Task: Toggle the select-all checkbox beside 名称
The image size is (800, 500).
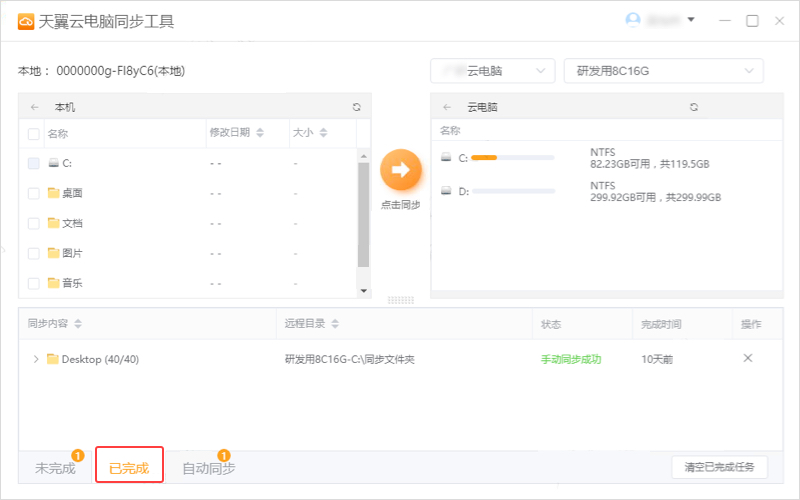Action: 34,134
